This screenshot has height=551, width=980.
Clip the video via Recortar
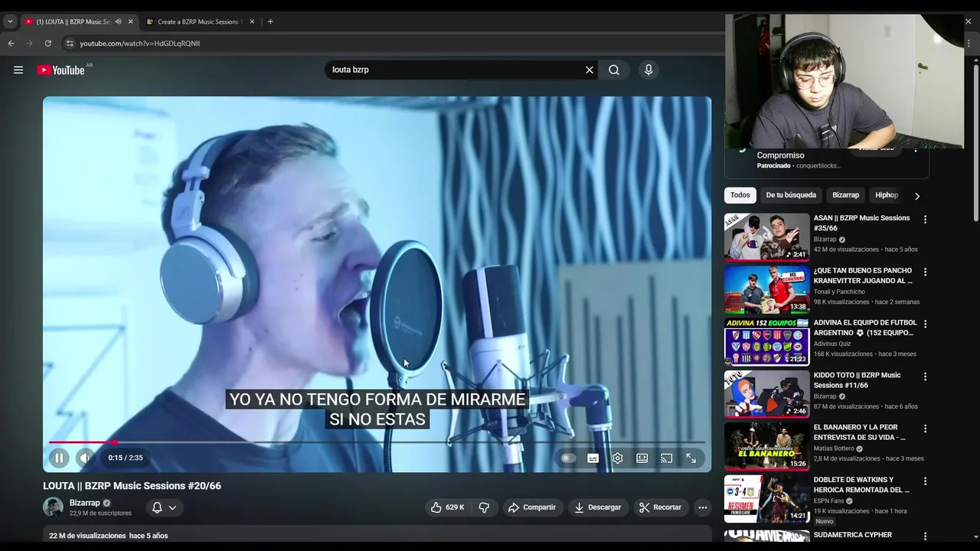660,507
